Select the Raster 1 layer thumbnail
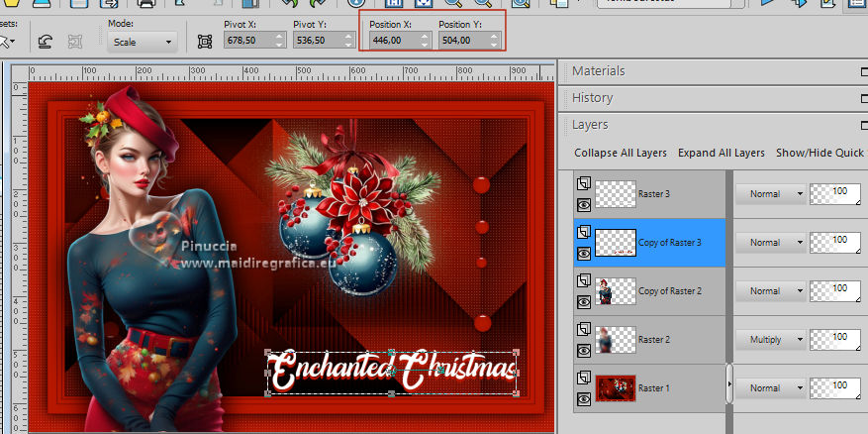Screen dimensions: 868x434 click(x=616, y=388)
